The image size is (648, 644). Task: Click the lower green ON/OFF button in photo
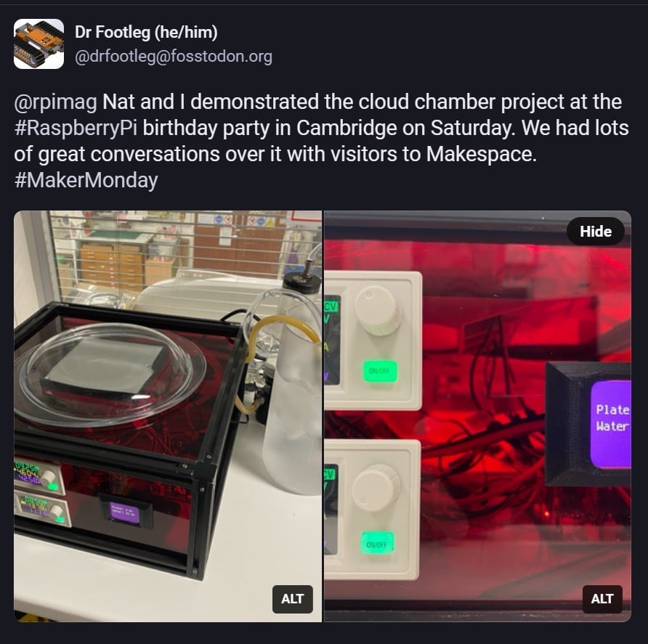coord(377,544)
